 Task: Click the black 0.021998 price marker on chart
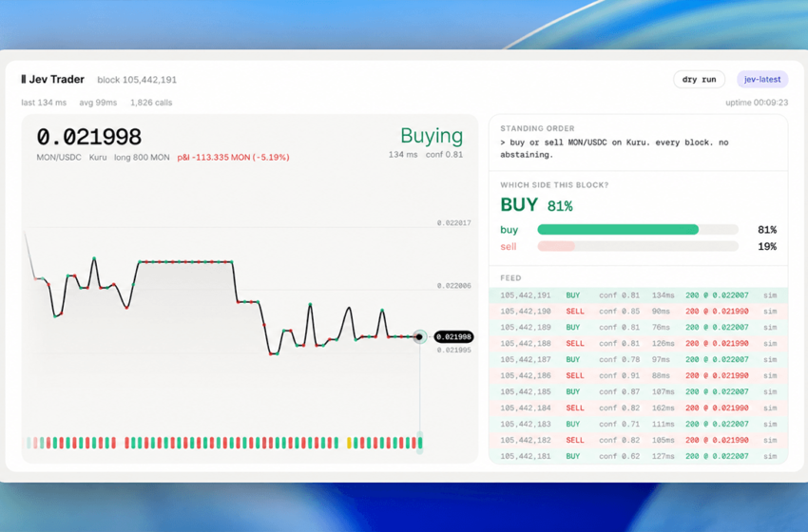tap(453, 337)
